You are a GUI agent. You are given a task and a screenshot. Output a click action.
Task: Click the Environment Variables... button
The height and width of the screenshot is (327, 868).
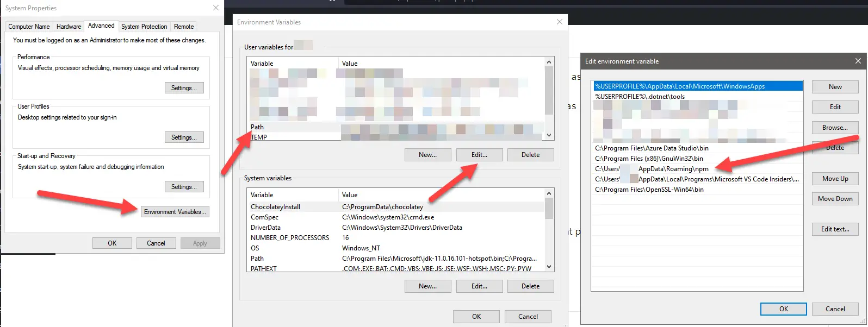pyautogui.click(x=175, y=212)
